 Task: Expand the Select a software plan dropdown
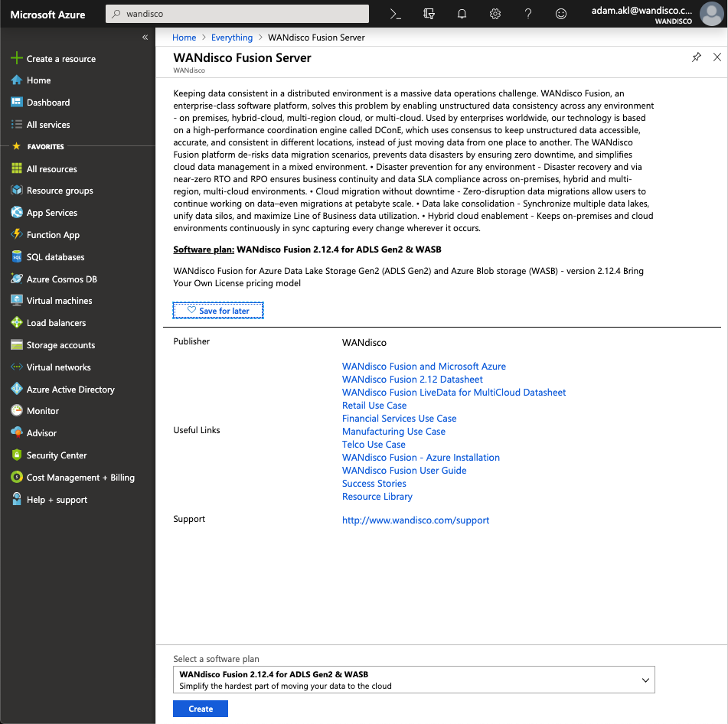click(x=413, y=680)
